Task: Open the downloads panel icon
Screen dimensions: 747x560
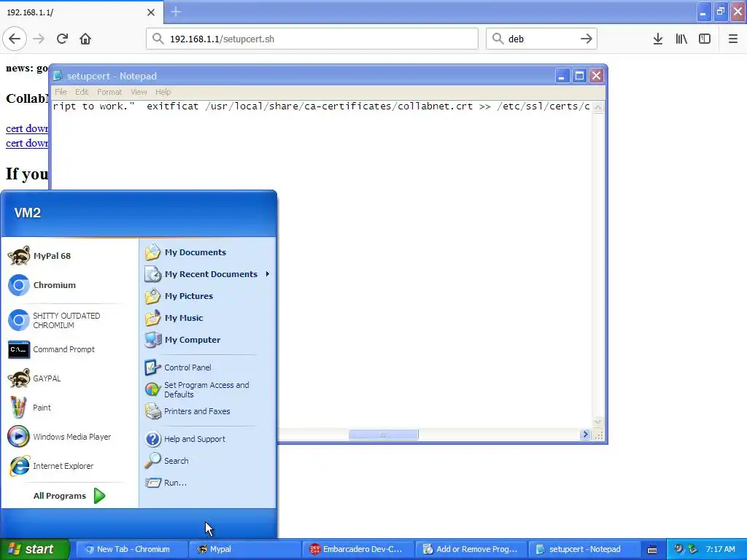Action: tap(658, 39)
